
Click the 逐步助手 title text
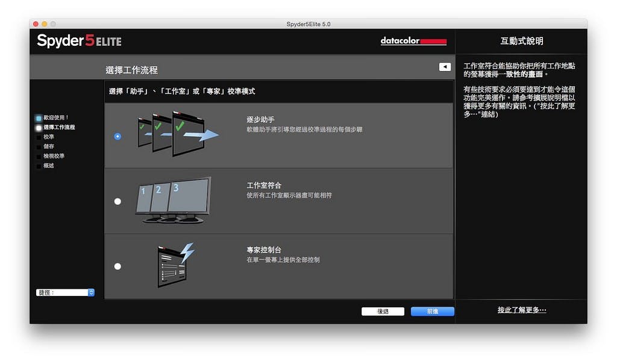[x=260, y=120]
